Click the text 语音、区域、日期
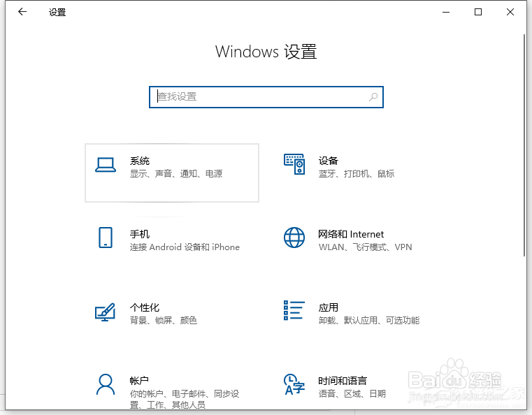 pyautogui.click(x=352, y=393)
